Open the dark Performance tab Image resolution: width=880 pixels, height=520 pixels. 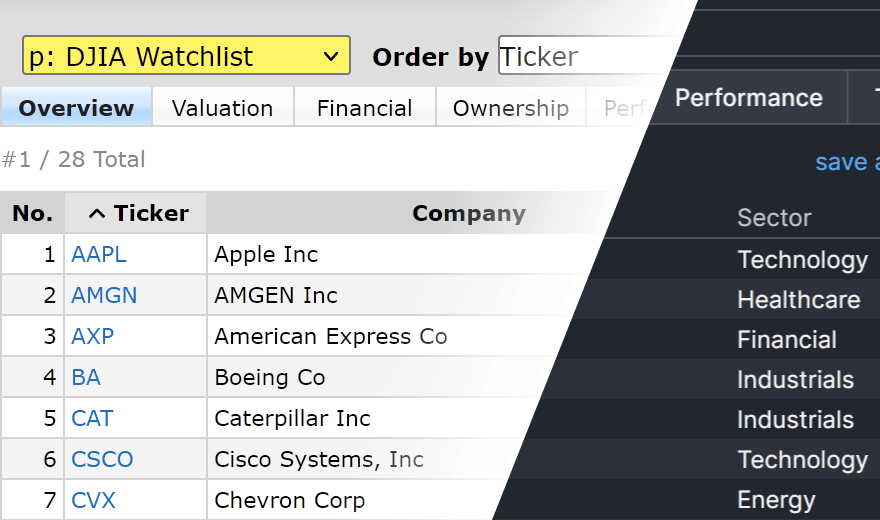748,98
